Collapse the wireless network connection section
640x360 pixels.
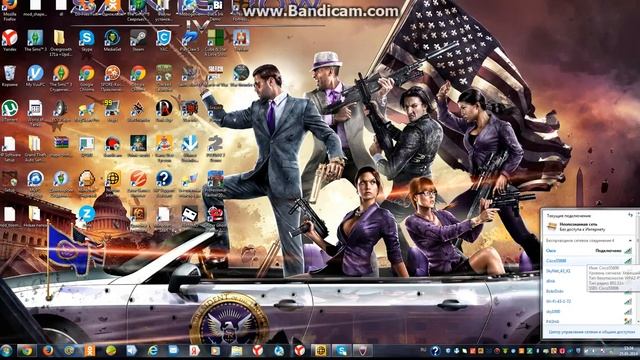click(x=630, y=241)
